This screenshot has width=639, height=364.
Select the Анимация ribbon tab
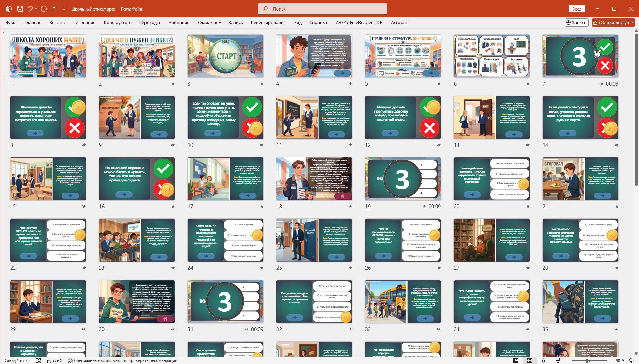pos(179,22)
